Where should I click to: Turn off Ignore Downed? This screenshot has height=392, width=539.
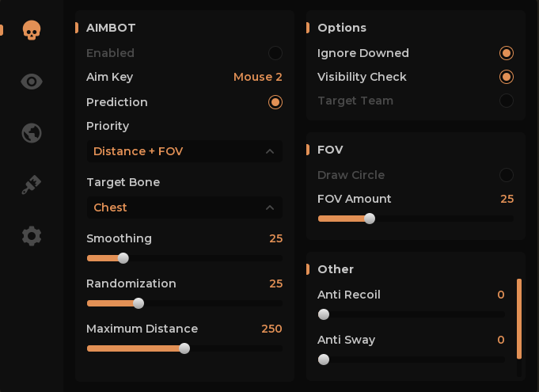click(x=507, y=53)
